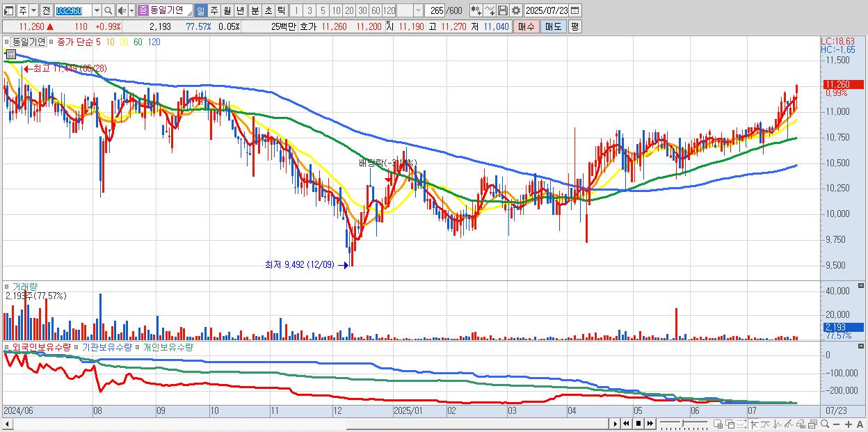The image size is (868, 432).
Task: Click the play forward playback arrow
Action: 616,424
